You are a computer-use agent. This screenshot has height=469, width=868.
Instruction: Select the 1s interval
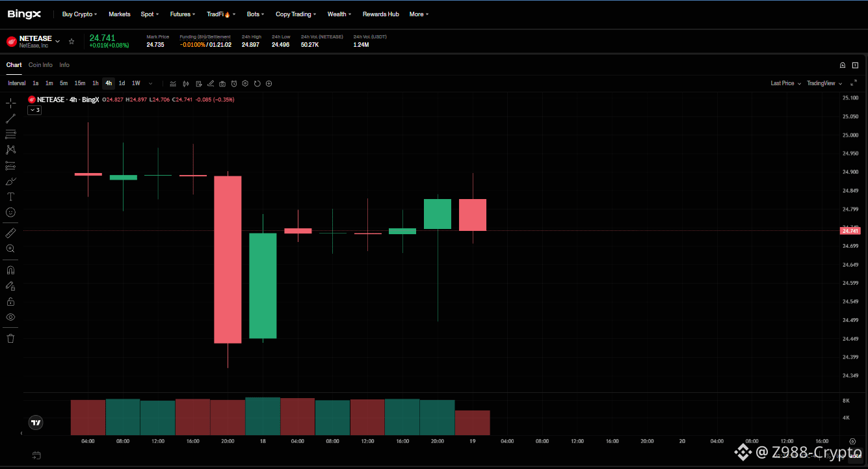[x=36, y=83]
